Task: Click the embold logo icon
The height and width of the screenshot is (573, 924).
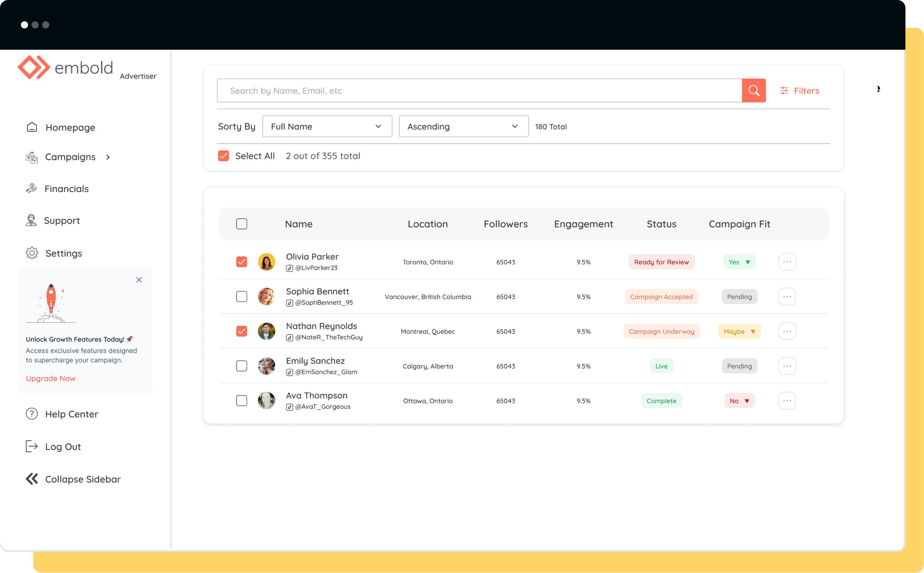Action: click(34, 68)
